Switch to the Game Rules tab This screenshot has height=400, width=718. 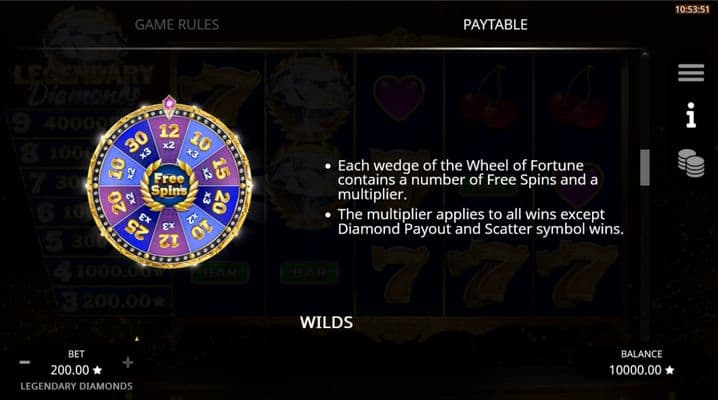(x=177, y=25)
